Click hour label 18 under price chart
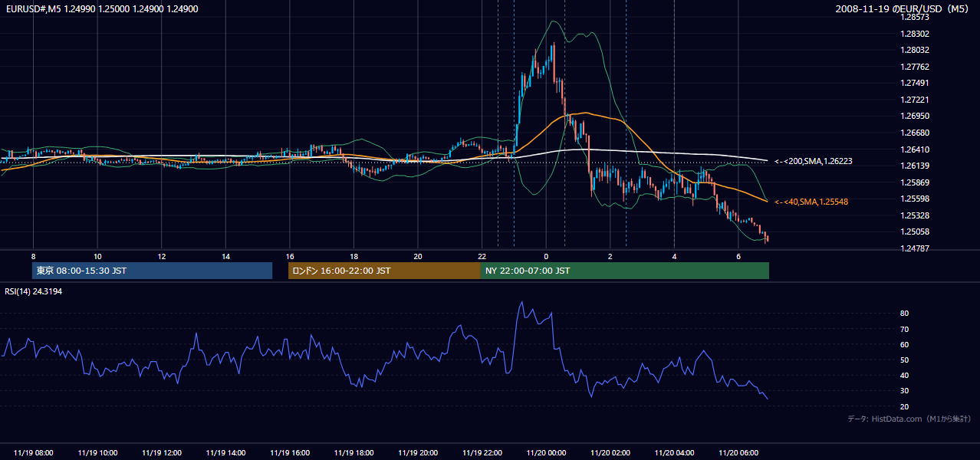980x460 pixels. click(354, 256)
